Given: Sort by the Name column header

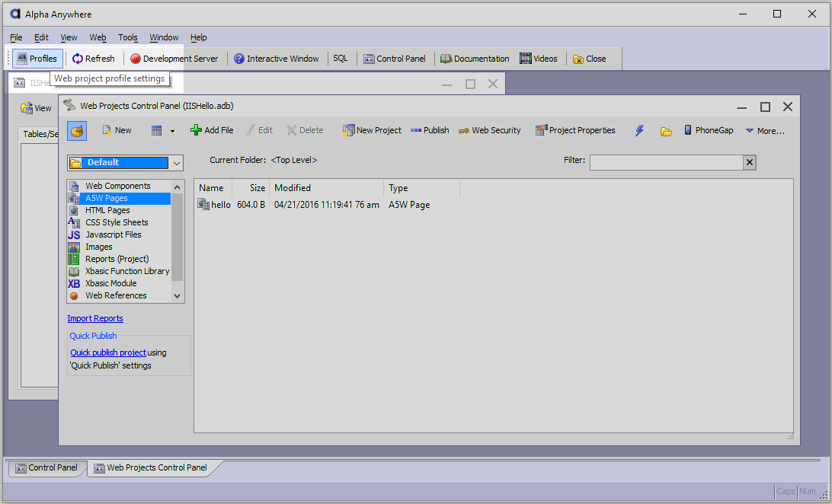Looking at the screenshot, I should click(211, 188).
